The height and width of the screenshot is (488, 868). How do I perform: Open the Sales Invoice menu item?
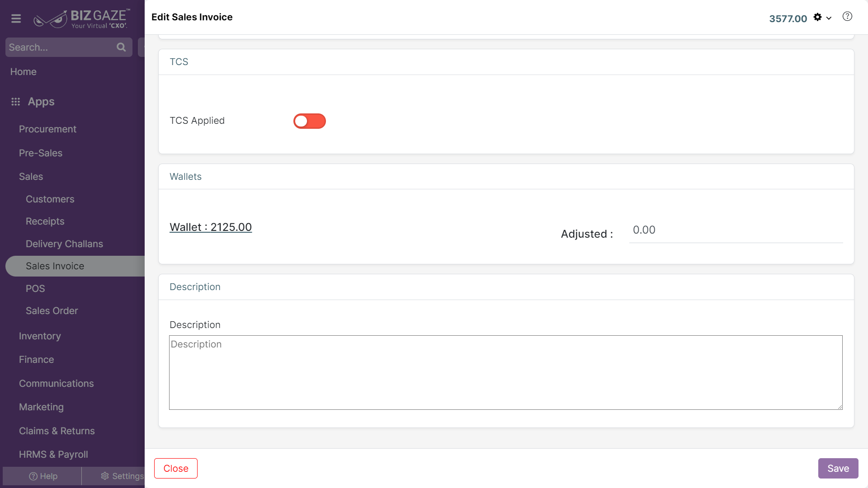[x=55, y=266]
